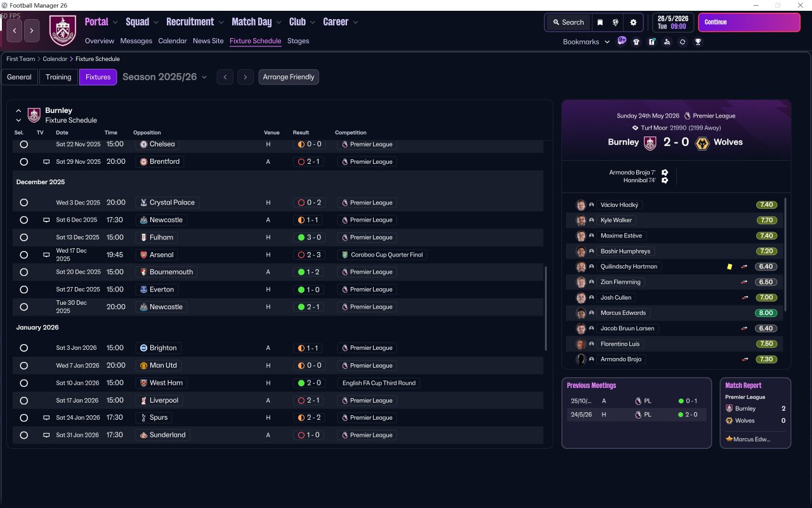This screenshot has width=812, height=508.
Task: Select the Fulham fixture radio button
Action: point(23,237)
